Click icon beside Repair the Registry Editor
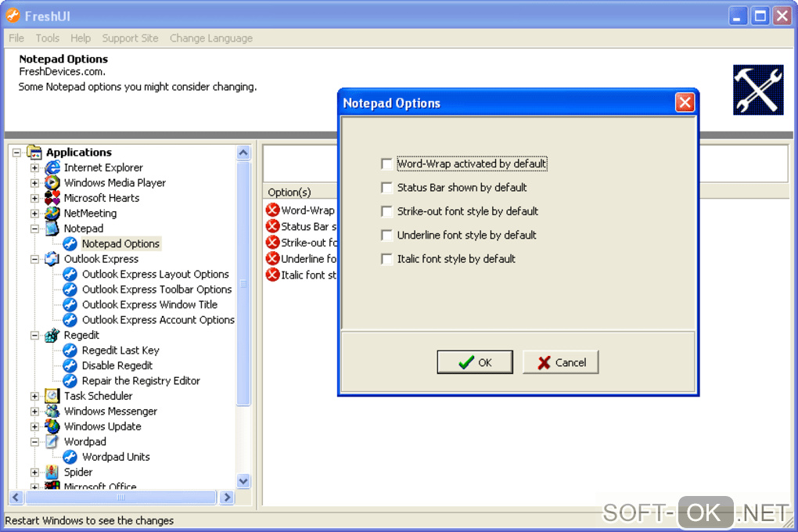The height and width of the screenshot is (532, 798). [x=70, y=381]
